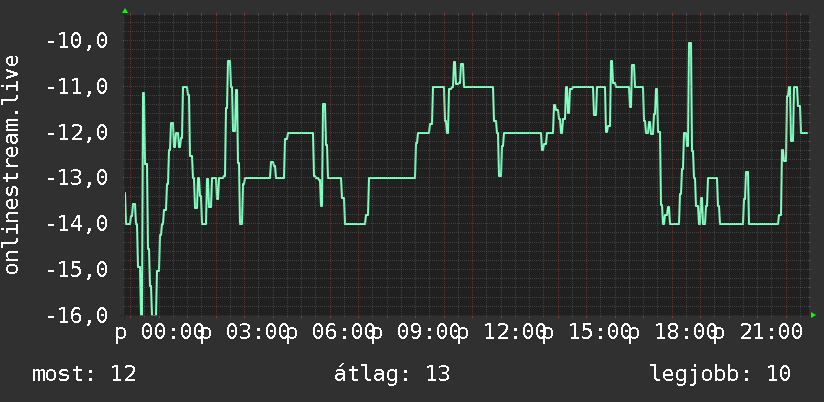Screen dimensions: 824x402
Task: Click the 'p 12:00' time axis label
Action: [x=501, y=333]
